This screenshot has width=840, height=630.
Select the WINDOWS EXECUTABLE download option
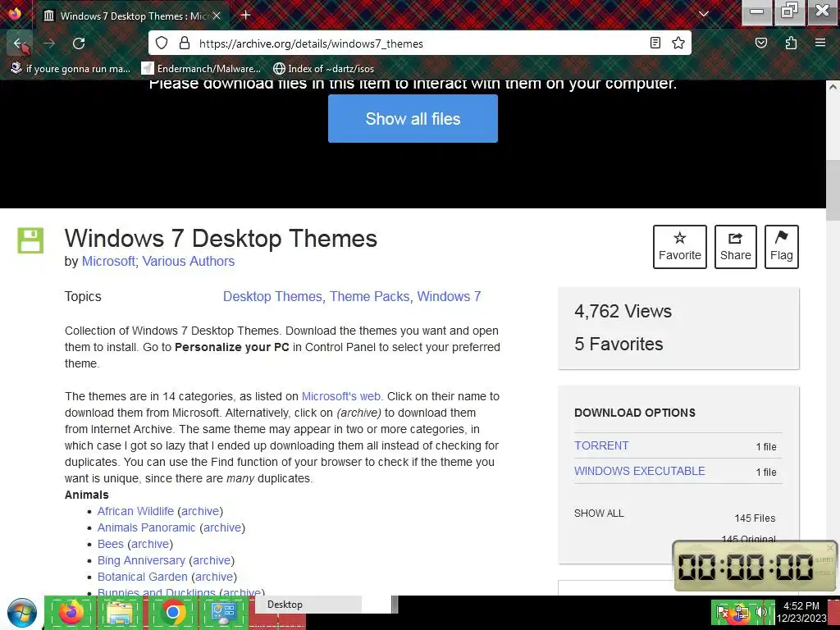[x=640, y=471]
